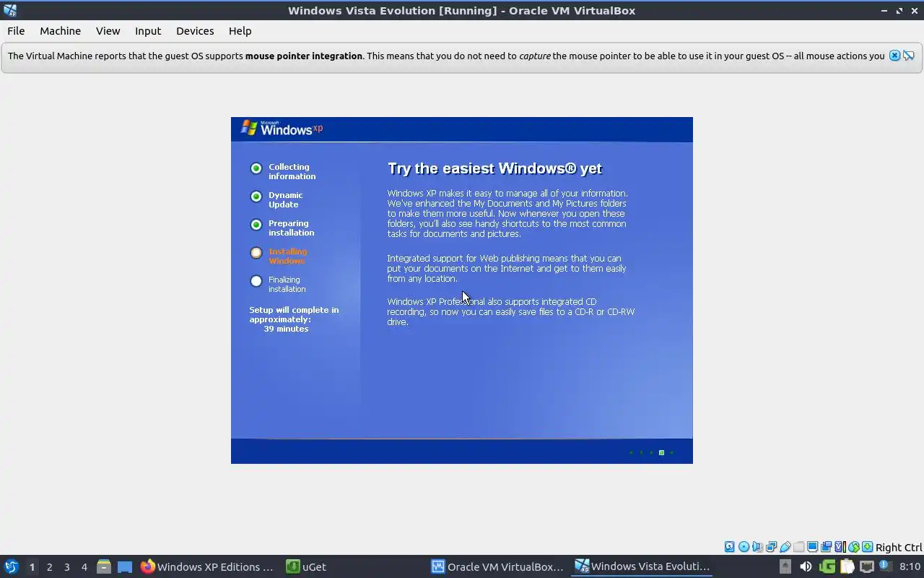This screenshot has width=924, height=578.
Task: Switch to the uGet taskbar window
Action: (x=306, y=566)
